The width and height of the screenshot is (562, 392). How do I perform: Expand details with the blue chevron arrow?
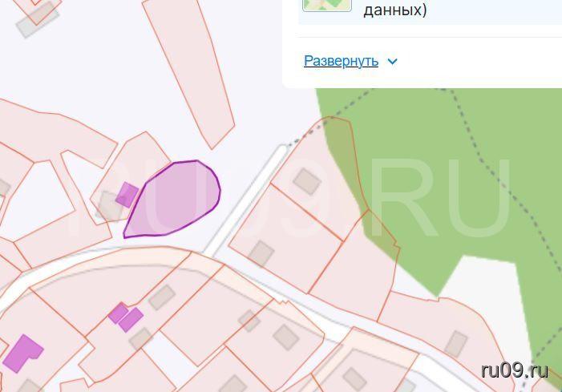click(393, 62)
